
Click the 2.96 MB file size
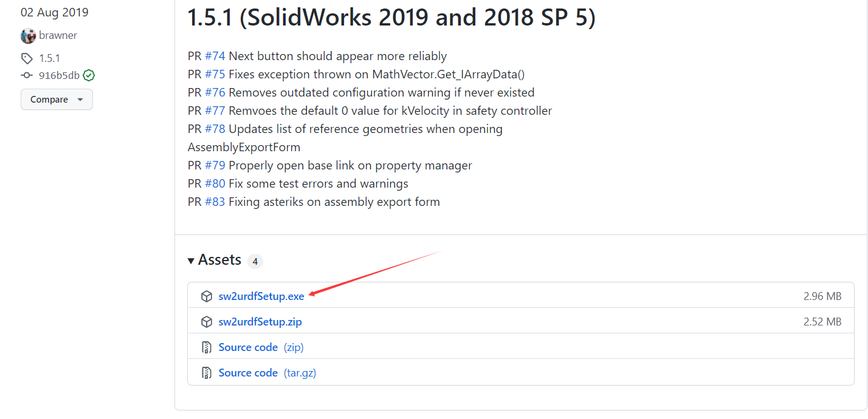pos(822,296)
